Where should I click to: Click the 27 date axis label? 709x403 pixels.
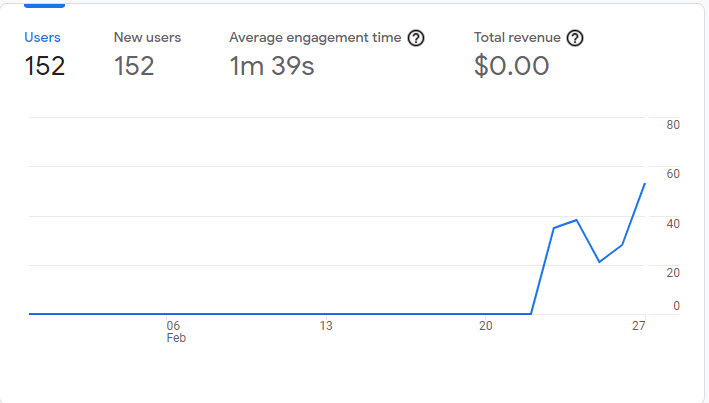pos(638,326)
